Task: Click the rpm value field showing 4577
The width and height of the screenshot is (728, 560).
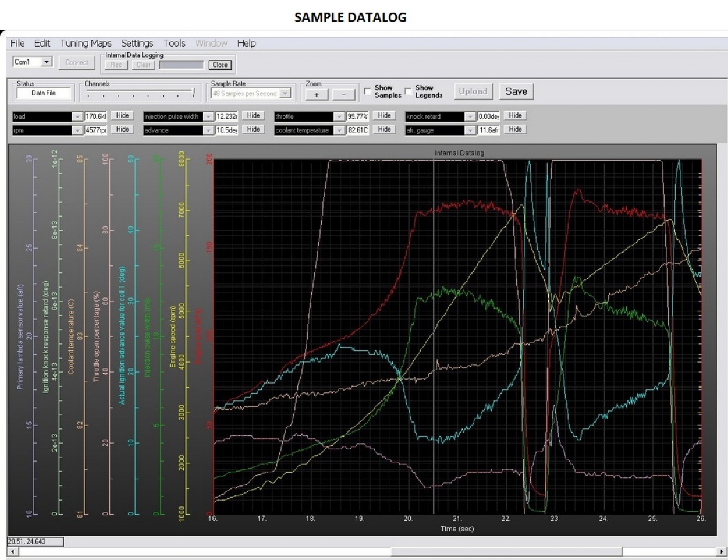Action: (96, 130)
